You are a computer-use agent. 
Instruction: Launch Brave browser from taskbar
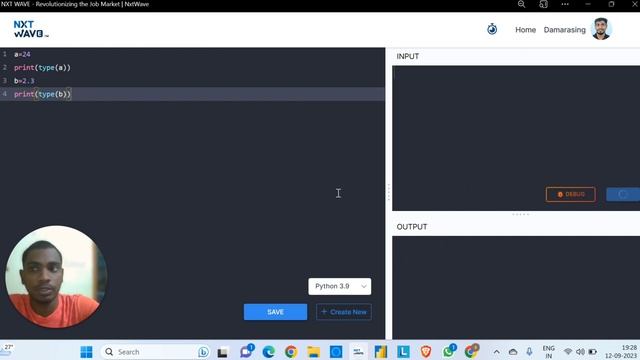click(426, 351)
